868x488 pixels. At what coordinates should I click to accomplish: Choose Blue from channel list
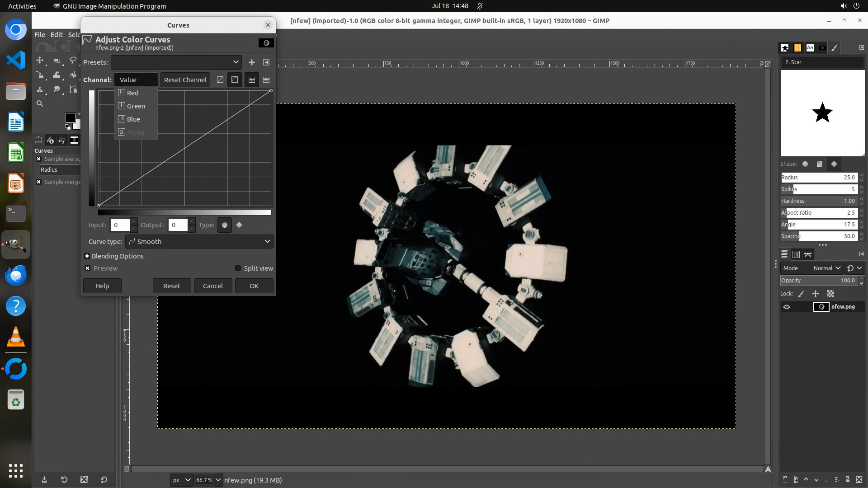click(x=133, y=119)
